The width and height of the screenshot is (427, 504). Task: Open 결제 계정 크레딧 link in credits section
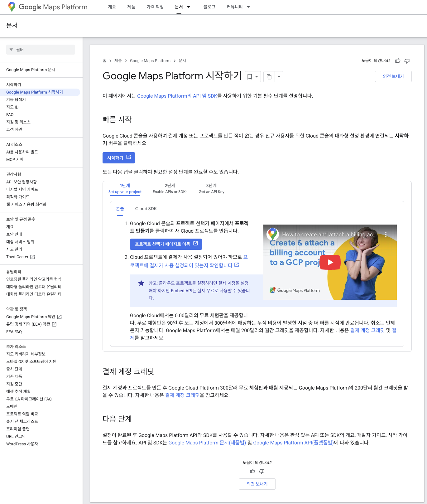coord(182,395)
